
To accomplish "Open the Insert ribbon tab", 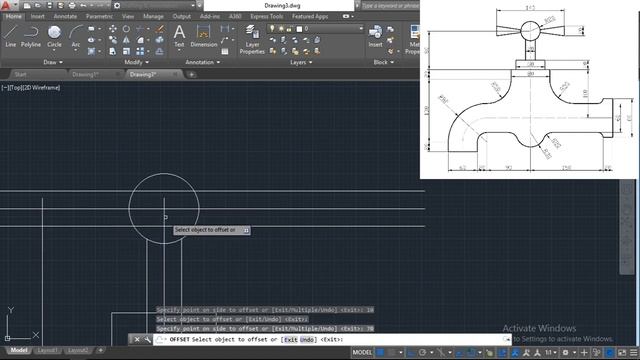I will 38,16.
